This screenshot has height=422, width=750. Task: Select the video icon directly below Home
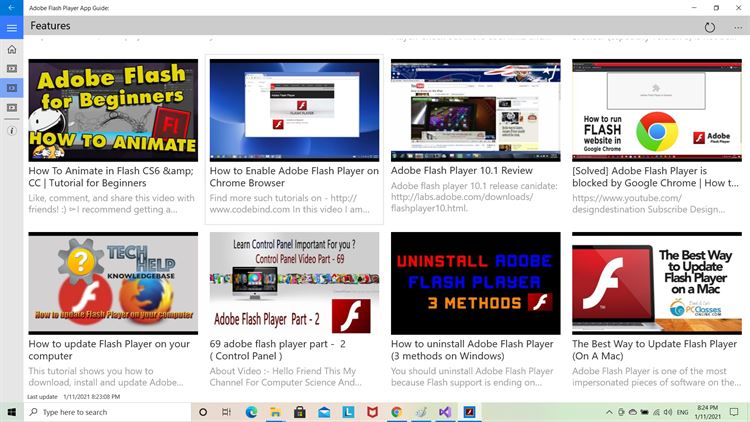coord(11,68)
